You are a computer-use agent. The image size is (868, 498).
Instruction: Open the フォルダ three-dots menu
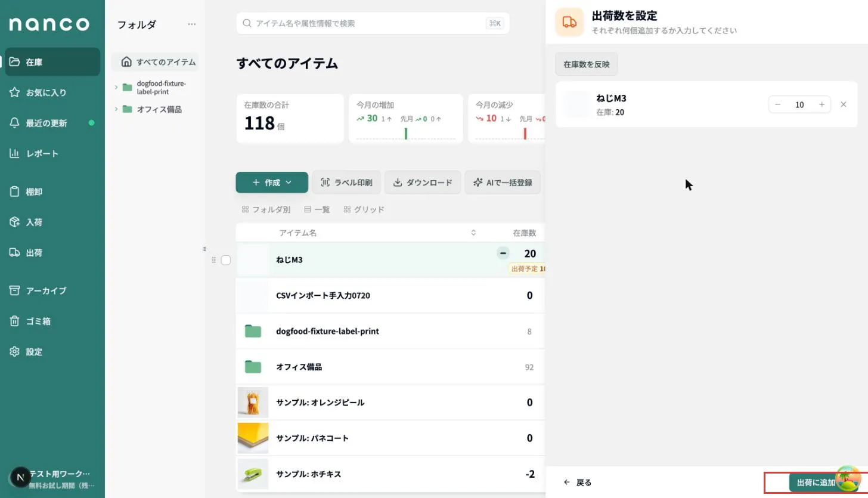click(191, 24)
